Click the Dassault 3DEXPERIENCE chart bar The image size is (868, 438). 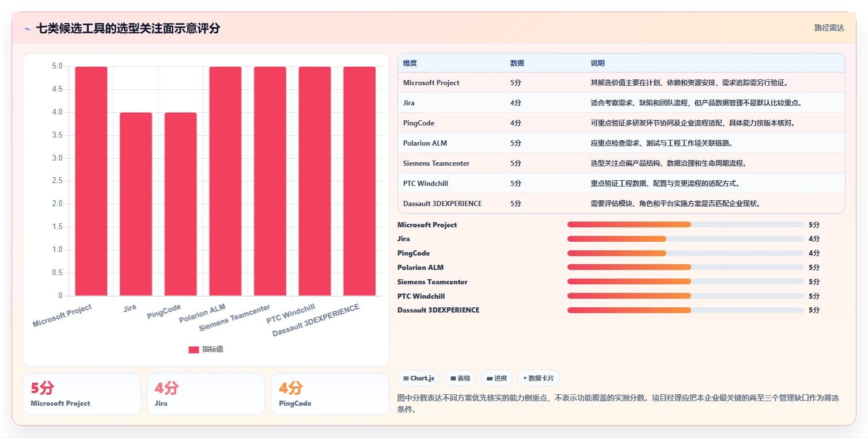tap(359, 181)
